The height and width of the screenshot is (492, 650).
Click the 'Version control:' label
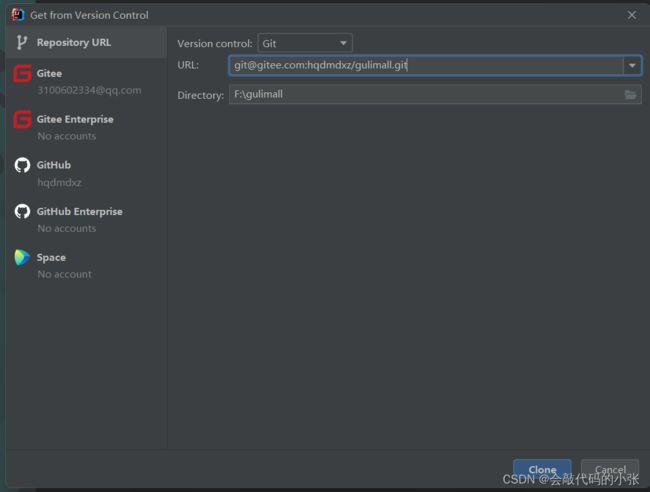click(215, 44)
